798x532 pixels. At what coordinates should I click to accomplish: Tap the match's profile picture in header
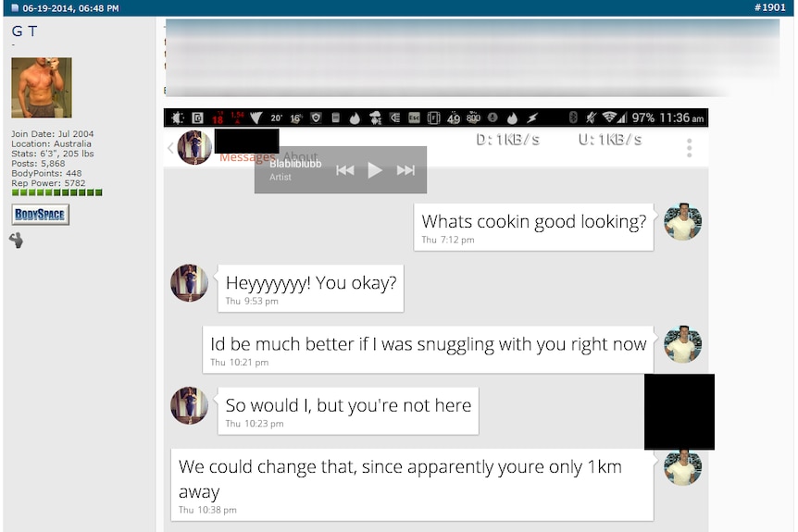[x=194, y=147]
